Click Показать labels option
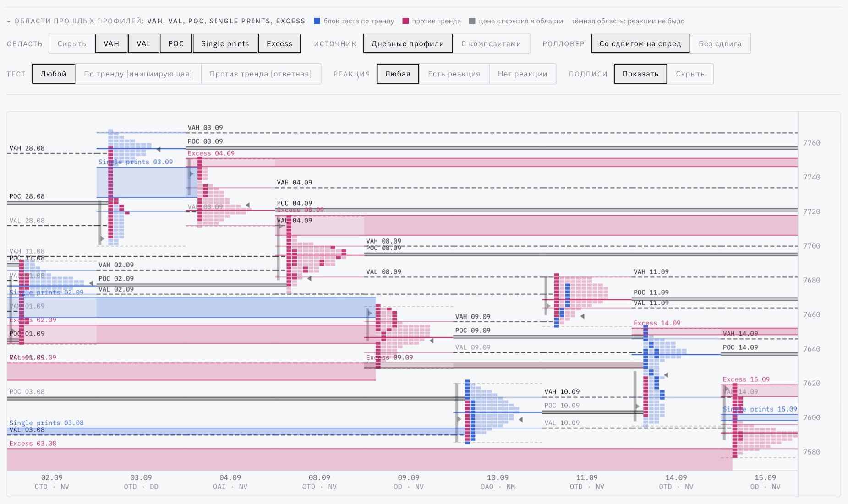Screen dimensions: 848x504 640,74
